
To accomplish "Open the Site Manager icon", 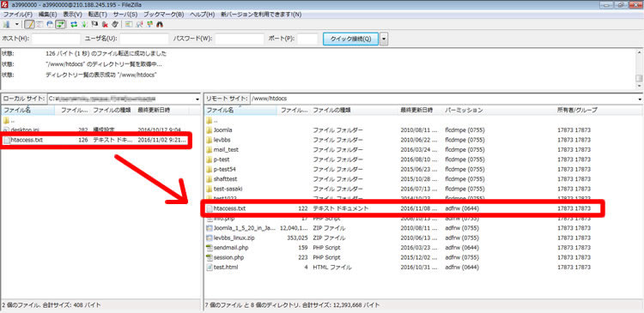I will [6, 24].
